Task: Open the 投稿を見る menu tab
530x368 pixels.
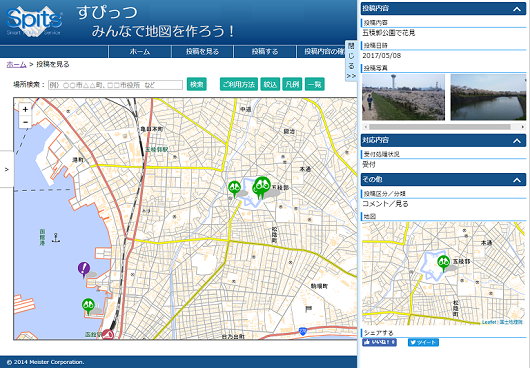Action: [x=202, y=52]
